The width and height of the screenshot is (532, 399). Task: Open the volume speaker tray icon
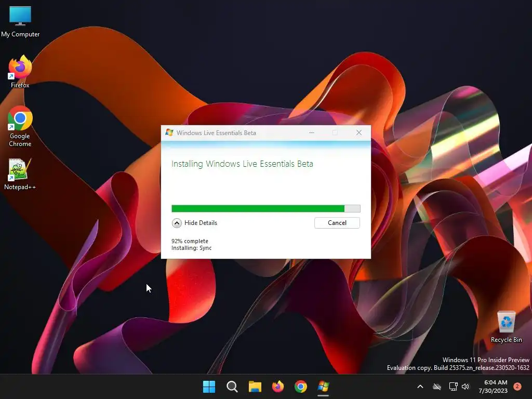pos(465,387)
